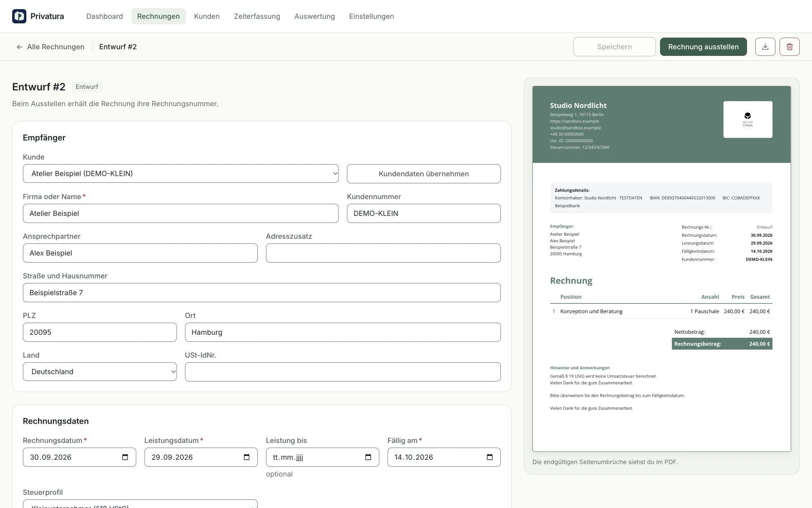The width and height of the screenshot is (812, 508).
Task: Open calendar picker icon for Leistung bis
Action: click(x=368, y=457)
